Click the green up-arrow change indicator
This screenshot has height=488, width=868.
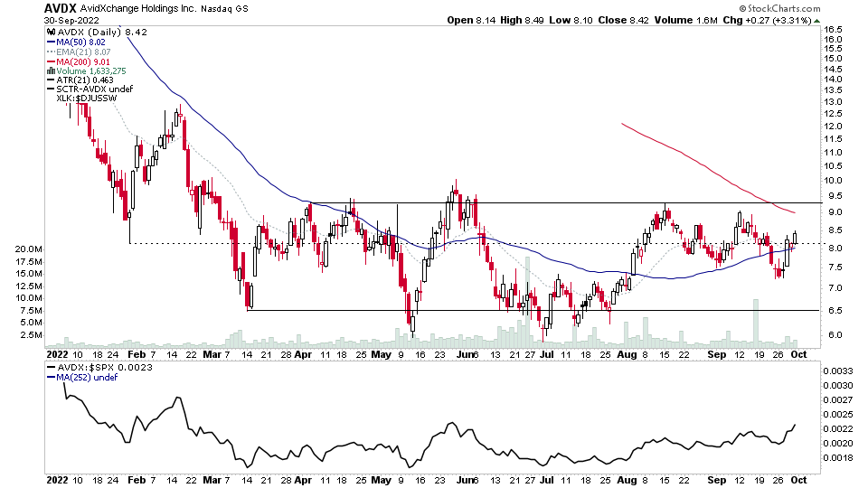point(817,21)
